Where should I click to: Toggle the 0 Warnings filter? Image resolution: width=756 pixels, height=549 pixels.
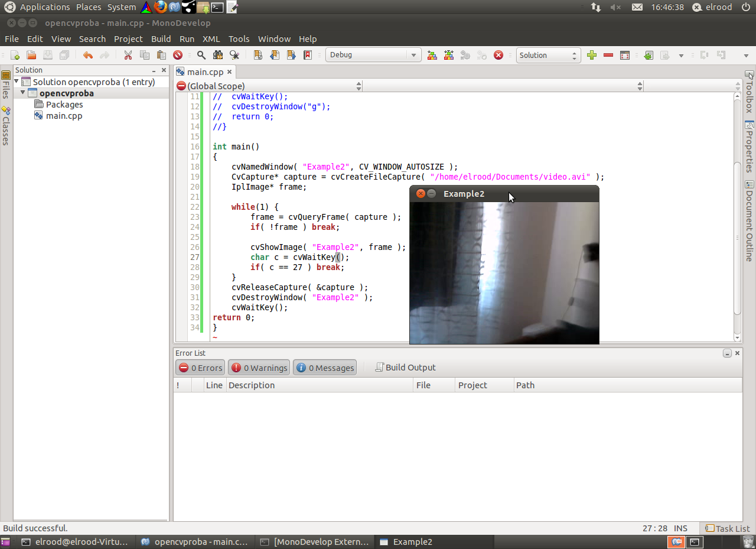coord(259,368)
